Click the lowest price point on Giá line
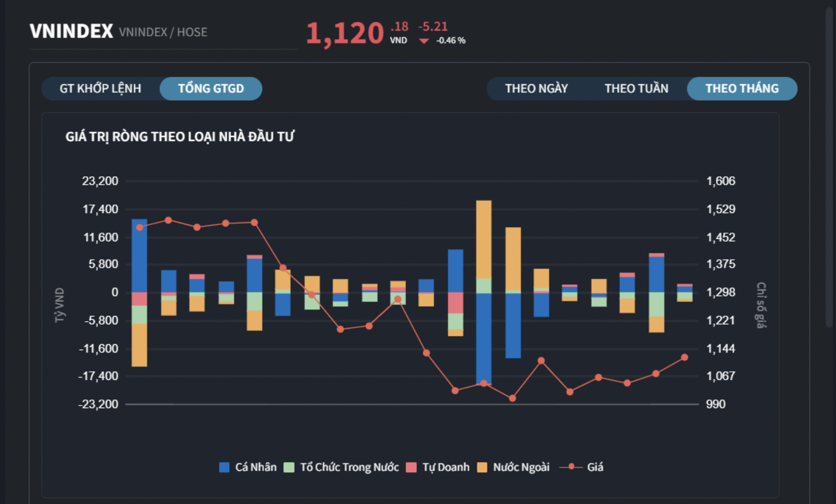 (512, 398)
